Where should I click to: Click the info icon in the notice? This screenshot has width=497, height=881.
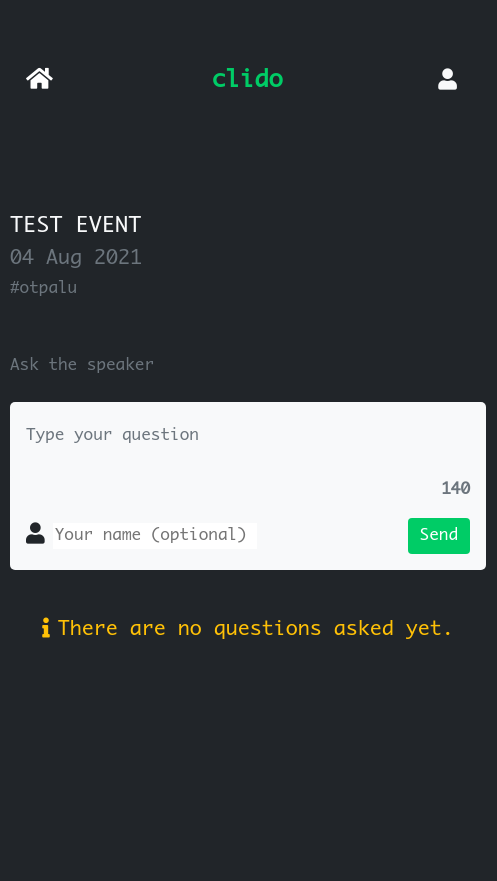45,628
